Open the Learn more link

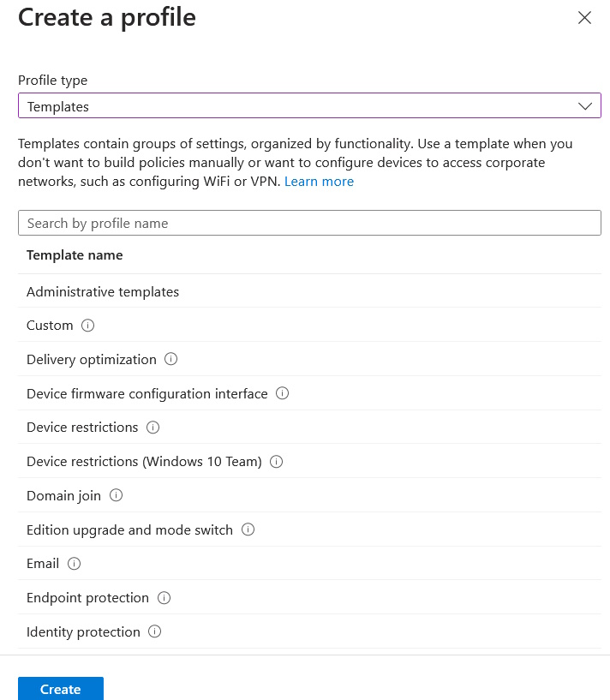tap(319, 182)
